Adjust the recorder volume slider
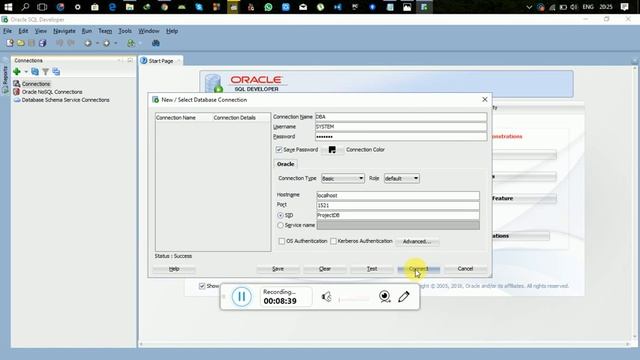 click(x=354, y=299)
